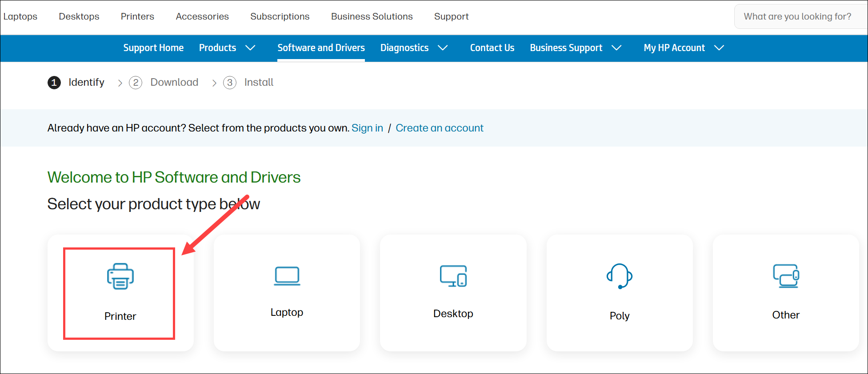Open the Software and Drivers tab

321,48
